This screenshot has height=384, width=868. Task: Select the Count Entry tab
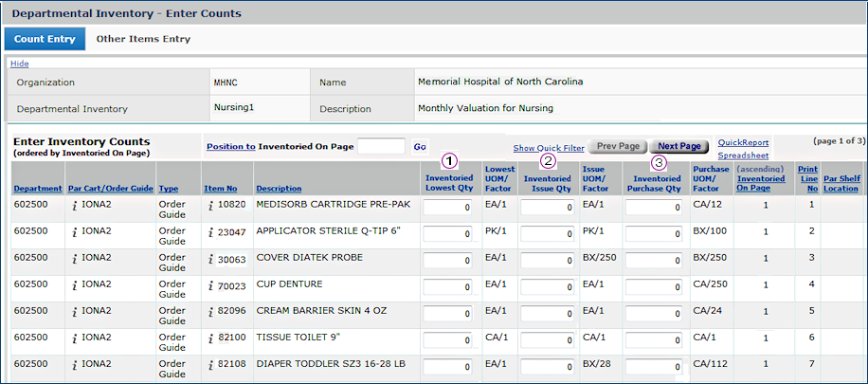click(x=45, y=39)
